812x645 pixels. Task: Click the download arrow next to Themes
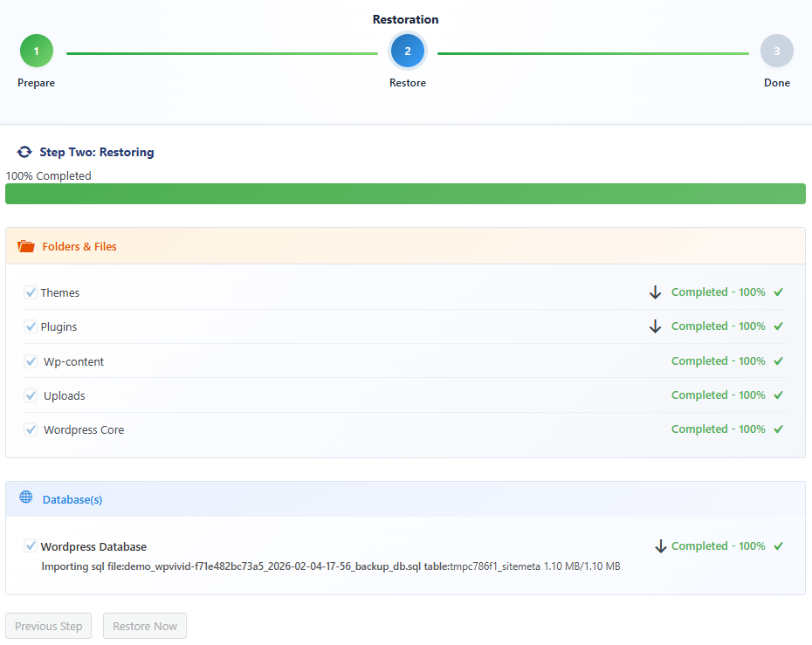656,292
